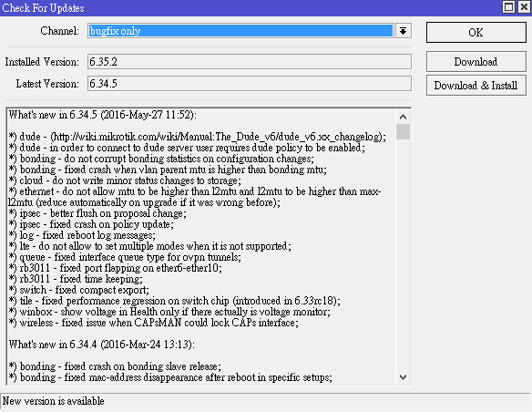Click 'ipsec - fixed crash on policy update' line
Image resolution: width=532 pixels, height=412 pixels.
pos(91,224)
